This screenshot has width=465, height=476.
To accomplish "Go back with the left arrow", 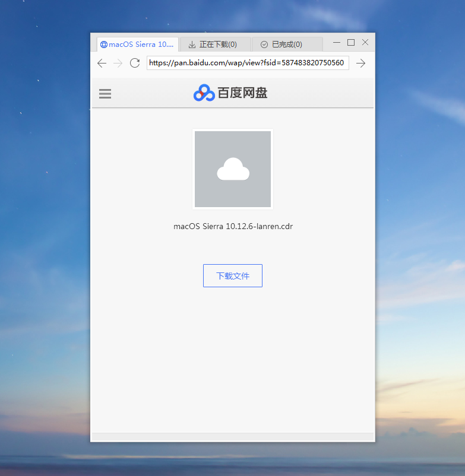I will point(102,63).
